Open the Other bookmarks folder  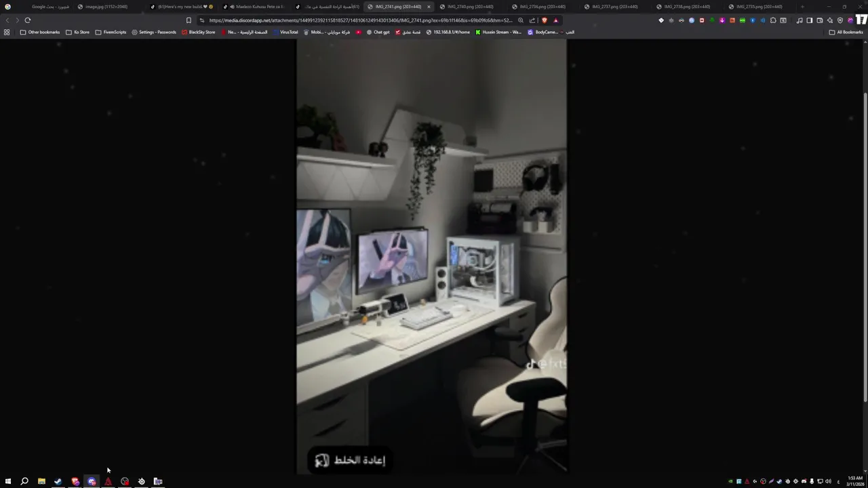[40, 32]
